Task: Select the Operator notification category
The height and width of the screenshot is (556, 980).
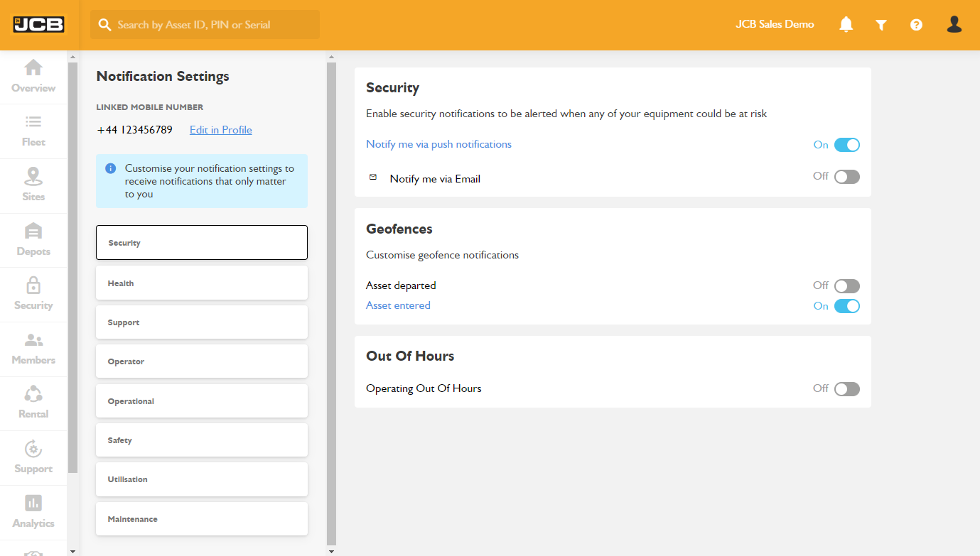Action: 202,361
